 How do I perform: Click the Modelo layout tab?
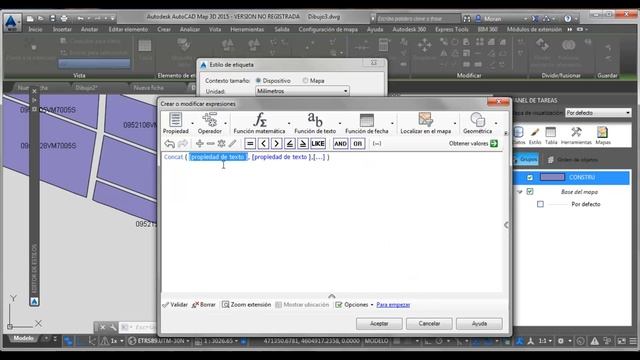23,338
